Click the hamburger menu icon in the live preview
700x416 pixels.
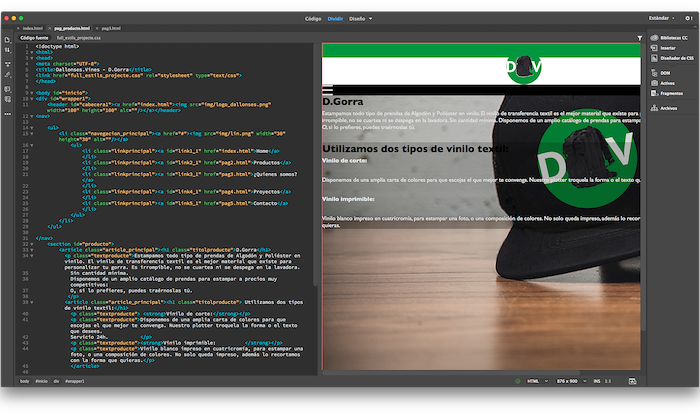coord(328,89)
